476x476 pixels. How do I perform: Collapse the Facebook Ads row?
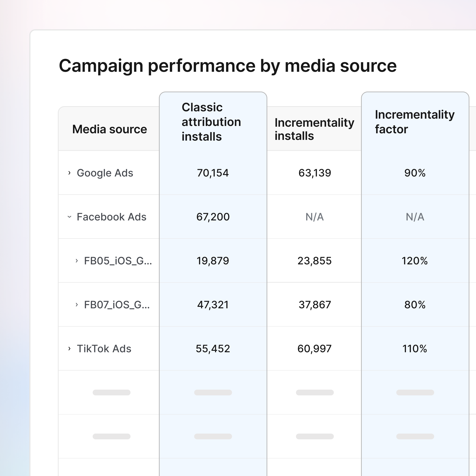(69, 217)
